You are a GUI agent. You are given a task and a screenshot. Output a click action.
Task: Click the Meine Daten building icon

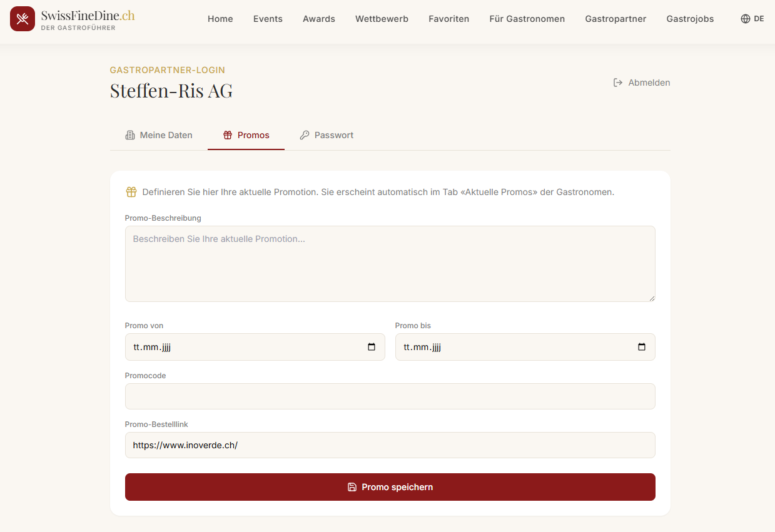130,135
